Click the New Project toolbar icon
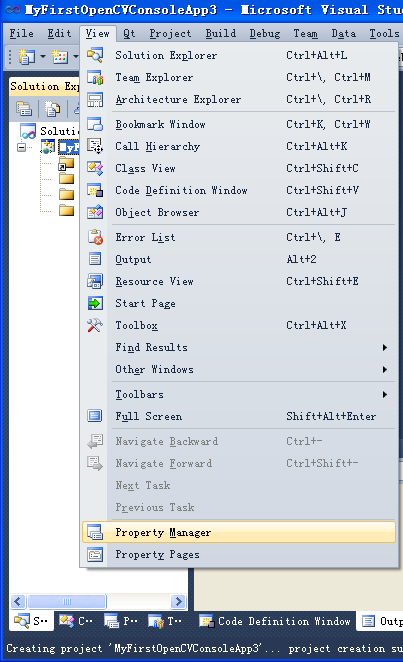Screen dimensions: 403x662 pyautogui.click(x=26, y=56)
